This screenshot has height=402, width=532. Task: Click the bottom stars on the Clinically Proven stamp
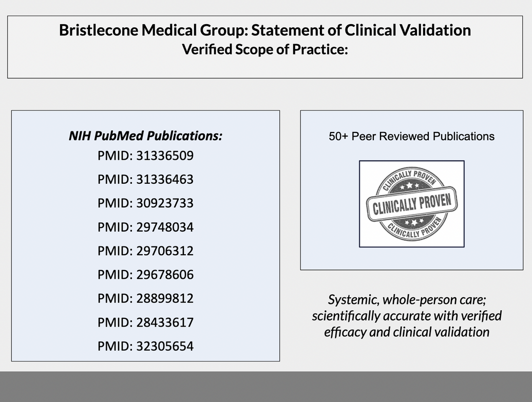point(414,222)
